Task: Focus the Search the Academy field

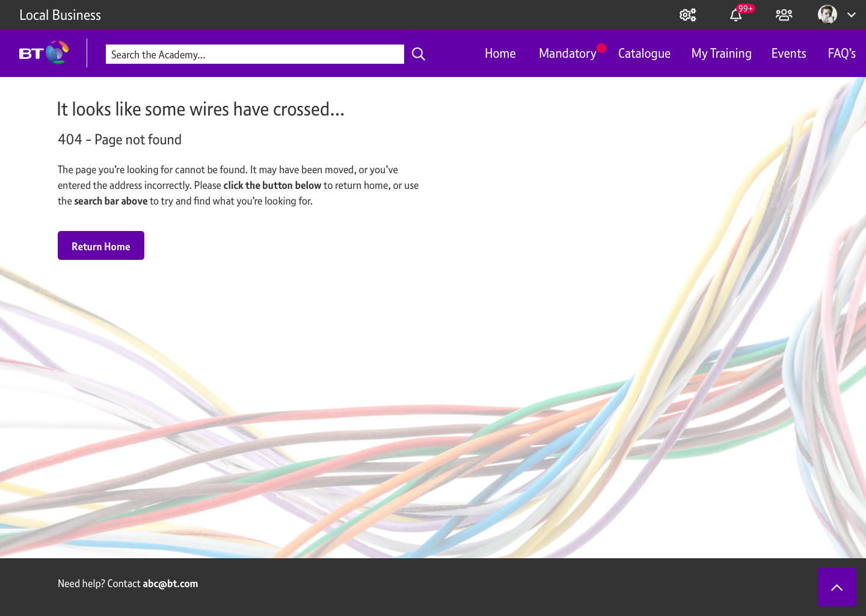Action: coord(254,54)
